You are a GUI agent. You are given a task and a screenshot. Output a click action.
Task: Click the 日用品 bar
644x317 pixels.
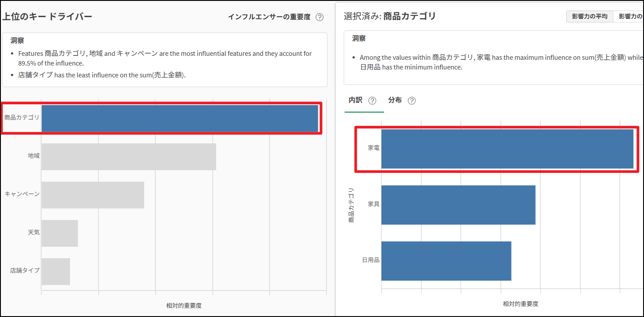(x=446, y=261)
